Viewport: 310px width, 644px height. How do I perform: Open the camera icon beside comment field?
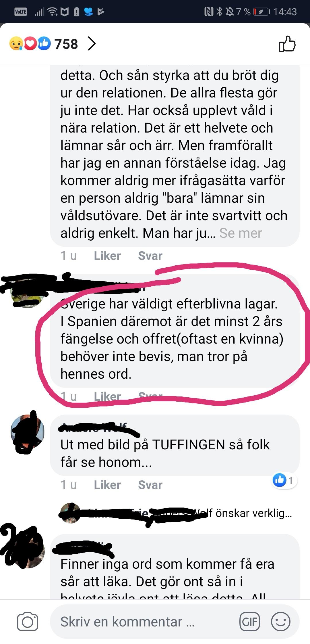[28, 622]
